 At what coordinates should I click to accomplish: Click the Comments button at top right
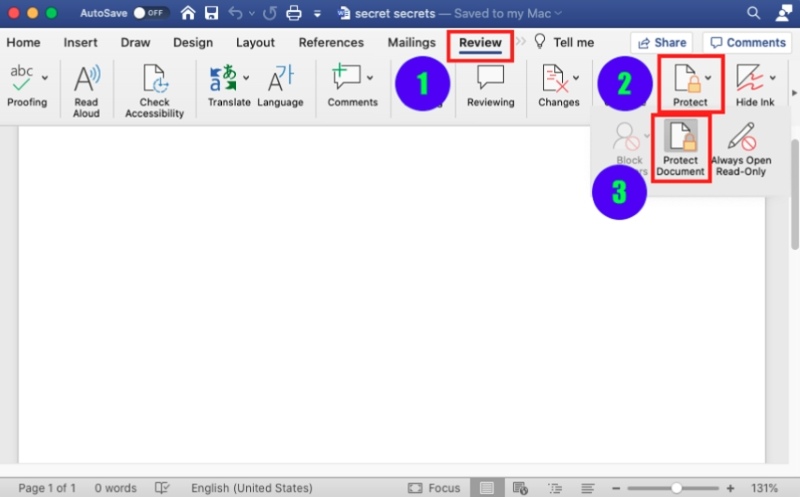click(748, 42)
